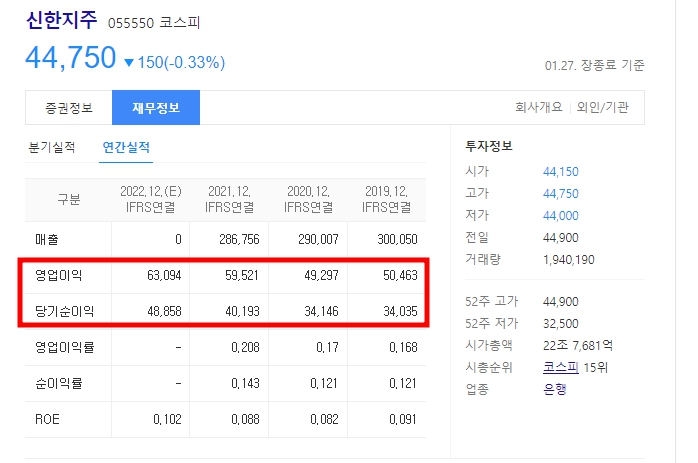The height and width of the screenshot is (463, 698).
Task: Click the 시가총액 value 22조 7,681억
Action: pos(578,345)
